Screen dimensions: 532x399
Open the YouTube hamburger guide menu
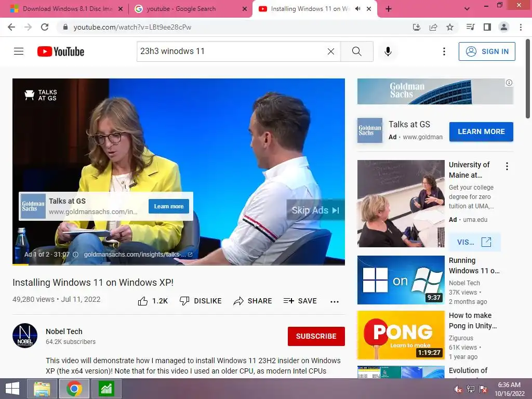(x=19, y=51)
